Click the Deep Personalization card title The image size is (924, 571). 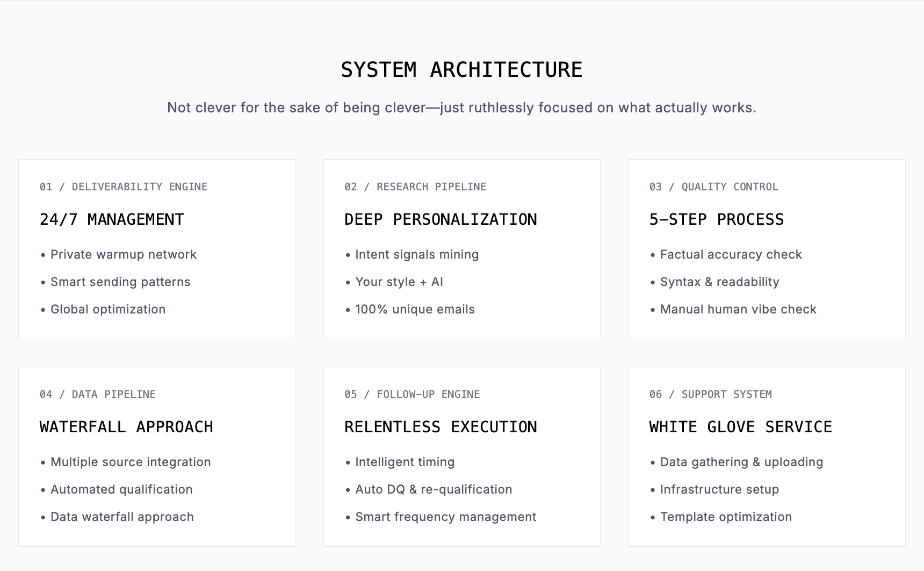click(440, 219)
